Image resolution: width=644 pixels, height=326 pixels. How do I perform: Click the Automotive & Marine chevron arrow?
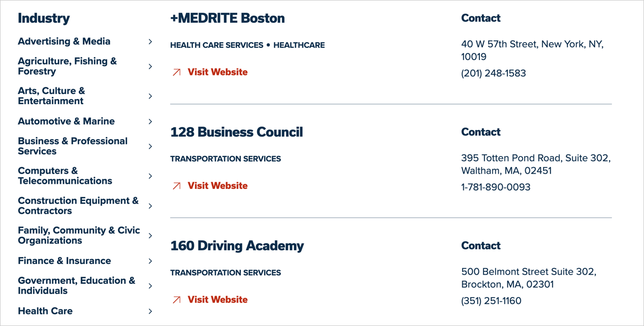(x=150, y=121)
